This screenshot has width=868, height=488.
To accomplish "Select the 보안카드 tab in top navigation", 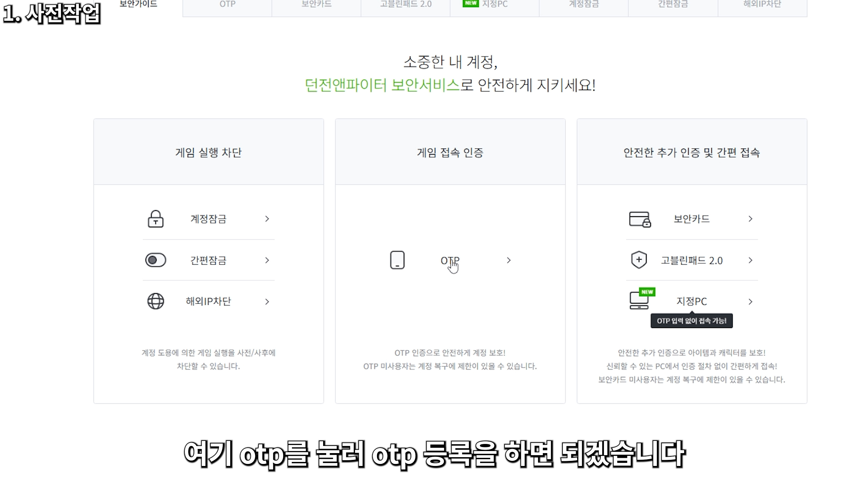I will (x=316, y=5).
